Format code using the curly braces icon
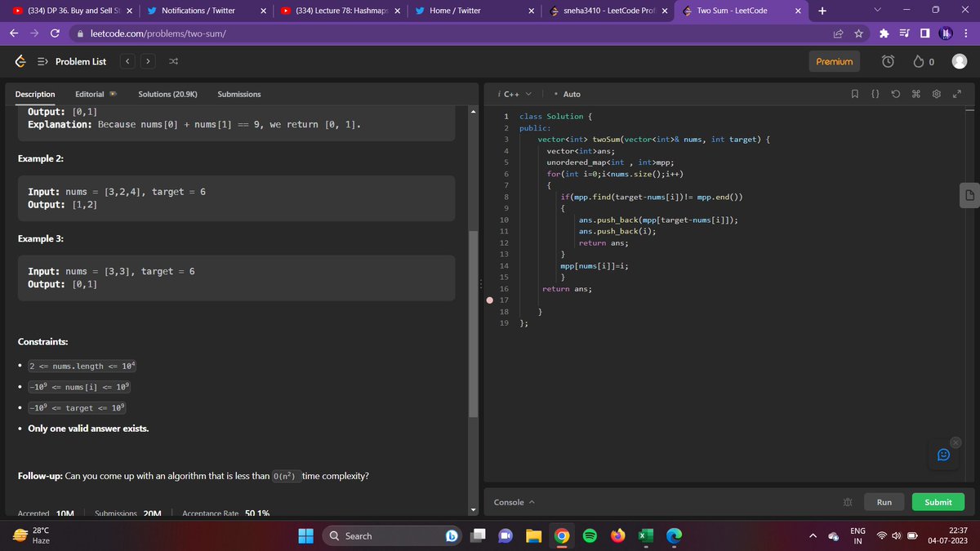This screenshot has width=980, height=551. (x=875, y=94)
